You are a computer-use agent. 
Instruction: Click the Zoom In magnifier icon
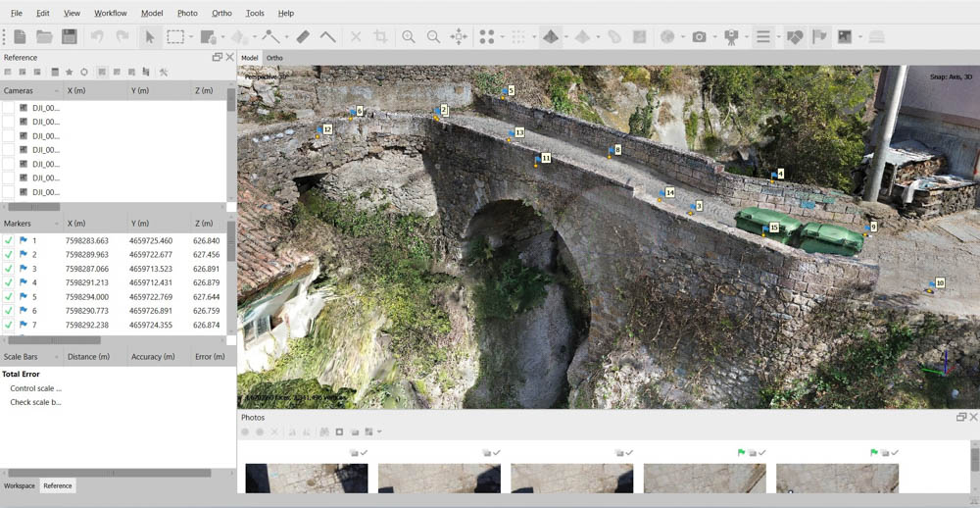(x=408, y=37)
